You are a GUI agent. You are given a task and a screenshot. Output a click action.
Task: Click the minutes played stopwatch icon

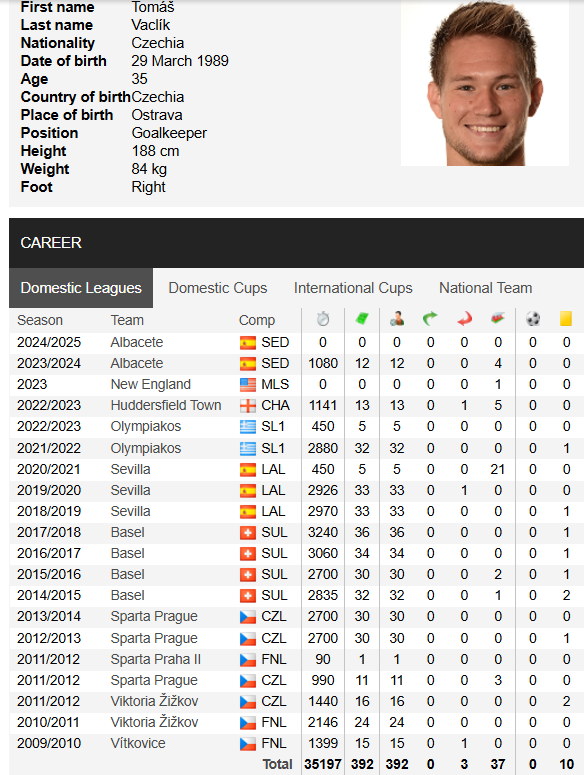(x=323, y=319)
